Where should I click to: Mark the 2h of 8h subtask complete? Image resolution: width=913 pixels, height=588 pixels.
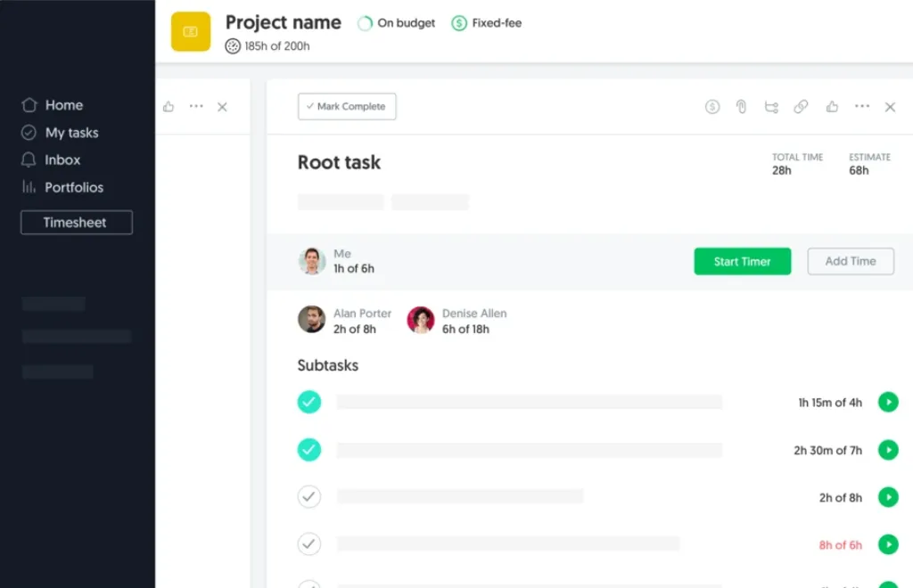click(x=309, y=497)
